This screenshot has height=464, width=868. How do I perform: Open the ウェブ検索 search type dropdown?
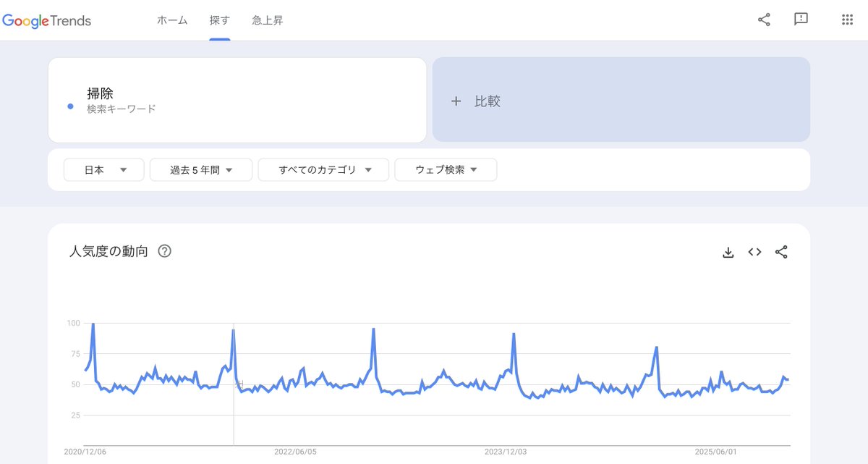(446, 170)
